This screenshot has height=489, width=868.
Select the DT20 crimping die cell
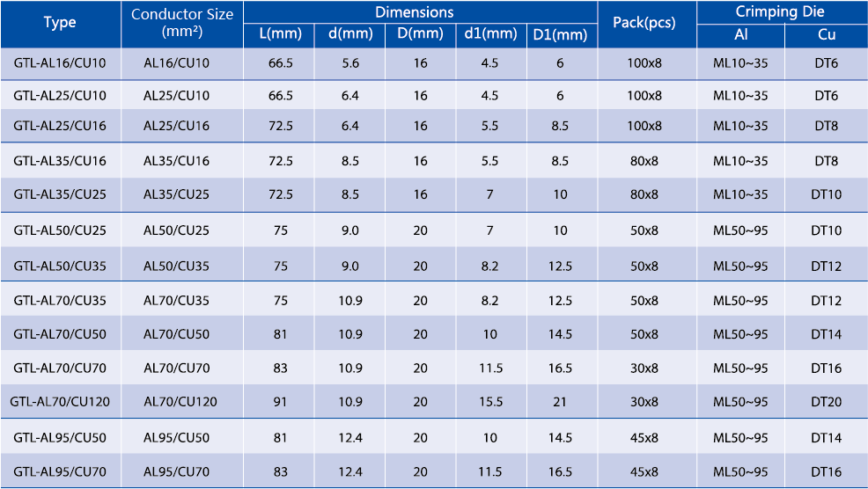point(826,402)
